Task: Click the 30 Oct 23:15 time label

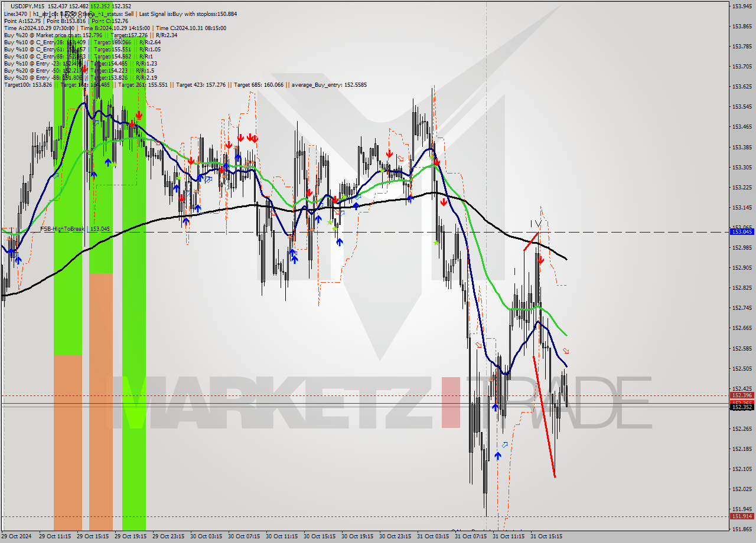Action: [x=395, y=537]
